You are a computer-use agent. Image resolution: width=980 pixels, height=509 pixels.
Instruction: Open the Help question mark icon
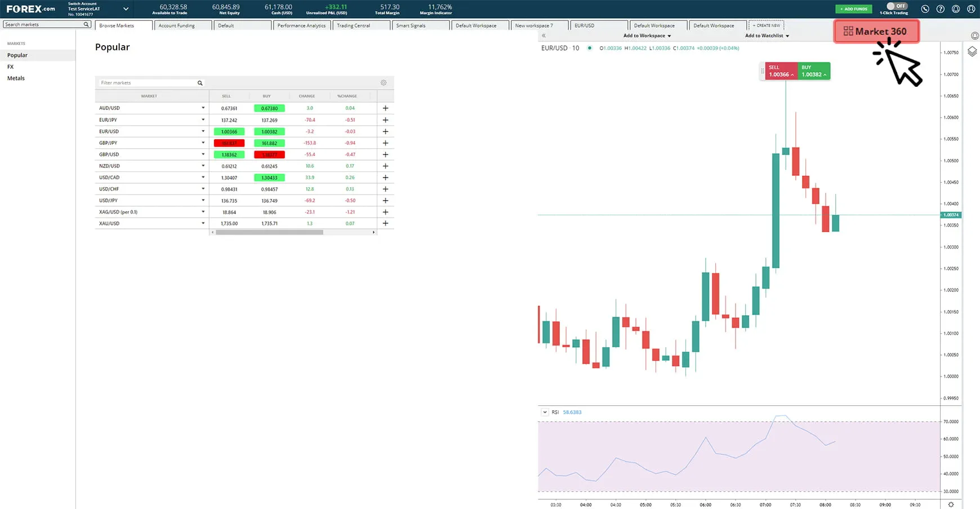(940, 9)
